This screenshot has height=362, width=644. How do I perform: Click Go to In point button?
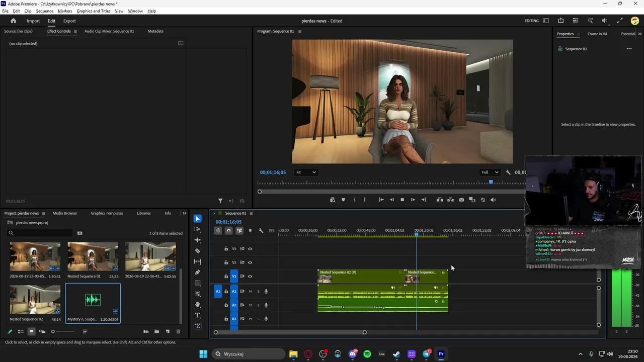tap(381, 200)
